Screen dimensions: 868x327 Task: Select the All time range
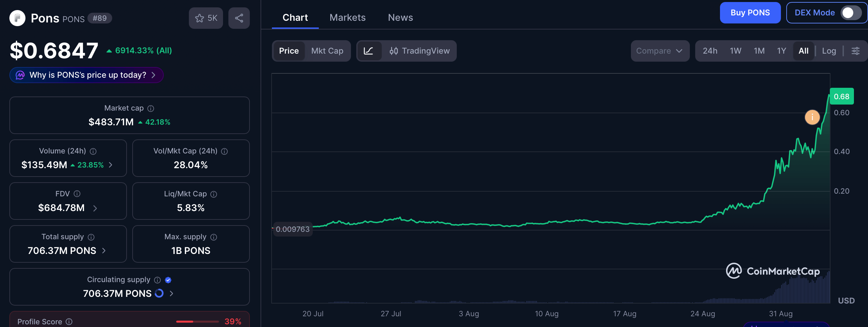[803, 51]
